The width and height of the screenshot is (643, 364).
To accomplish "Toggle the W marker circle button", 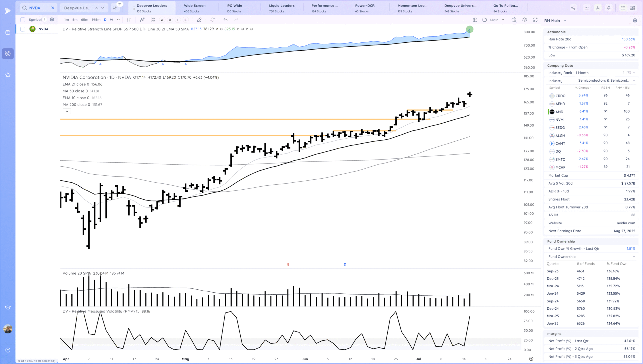I will [x=162, y=20].
